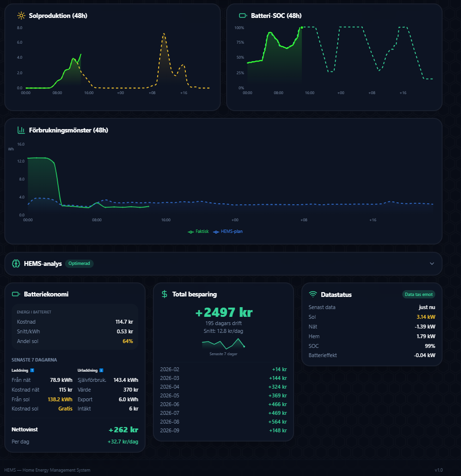The width and height of the screenshot is (461, 476).
Task: Click the 'Snitt: 12.8 kr/dag' text
Action: coord(224,331)
